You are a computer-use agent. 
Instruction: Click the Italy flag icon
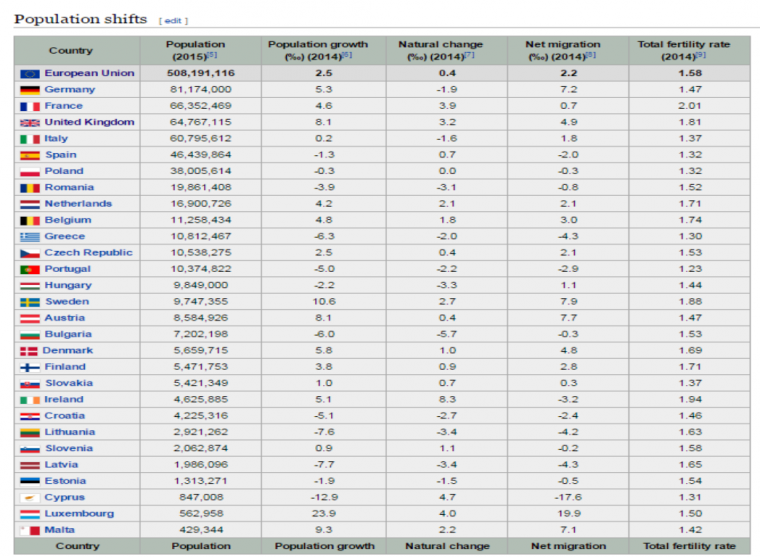[x=30, y=139]
